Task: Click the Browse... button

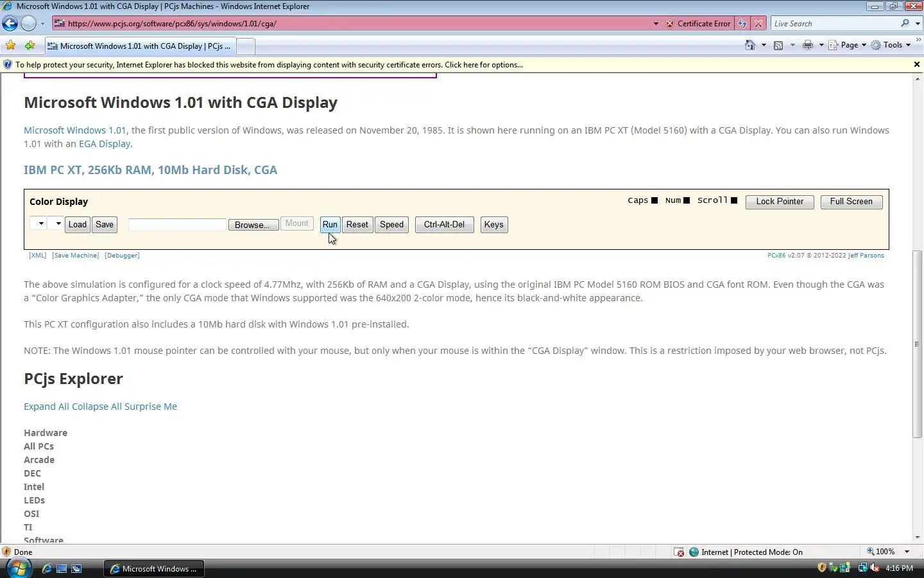Action: (x=253, y=225)
